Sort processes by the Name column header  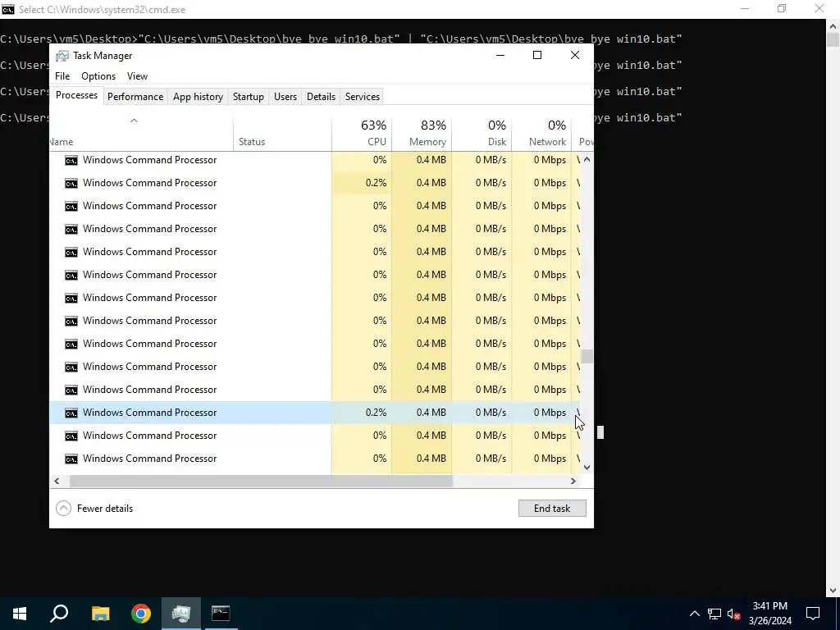pyautogui.click(x=141, y=134)
